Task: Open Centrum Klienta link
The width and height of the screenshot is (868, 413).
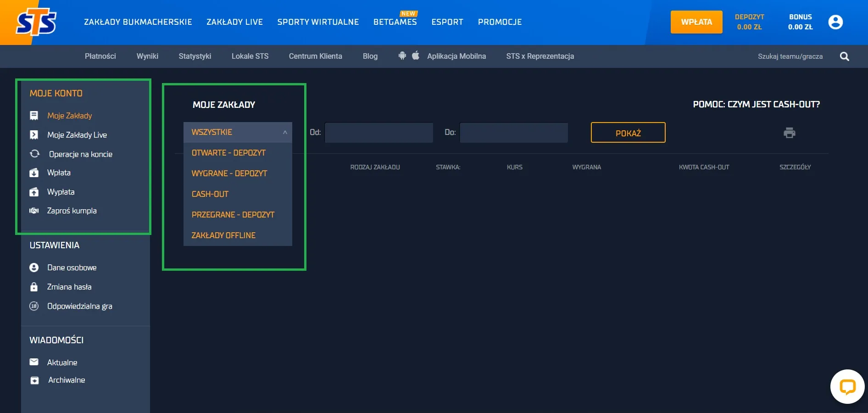Action: (316, 56)
